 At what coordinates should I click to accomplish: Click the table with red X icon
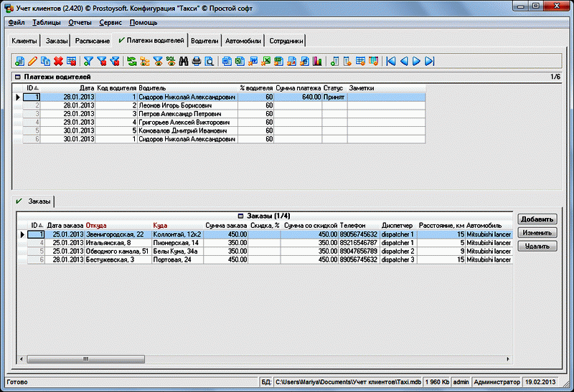click(x=71, y=61)
